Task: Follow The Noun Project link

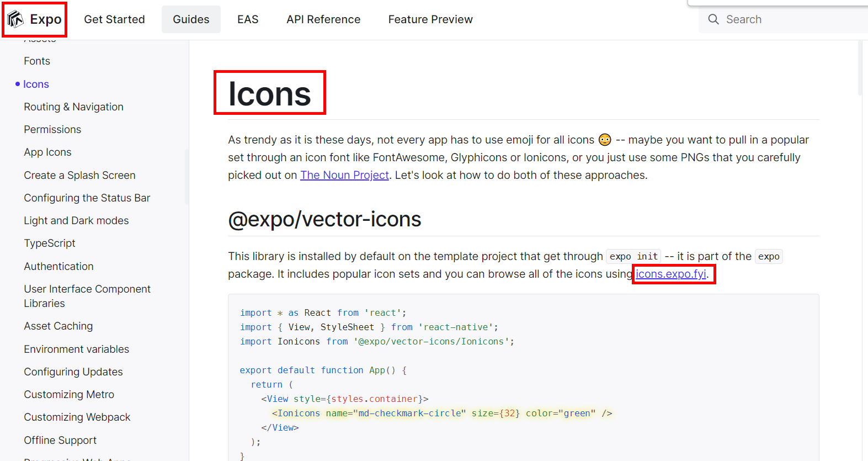Action: 344,175
